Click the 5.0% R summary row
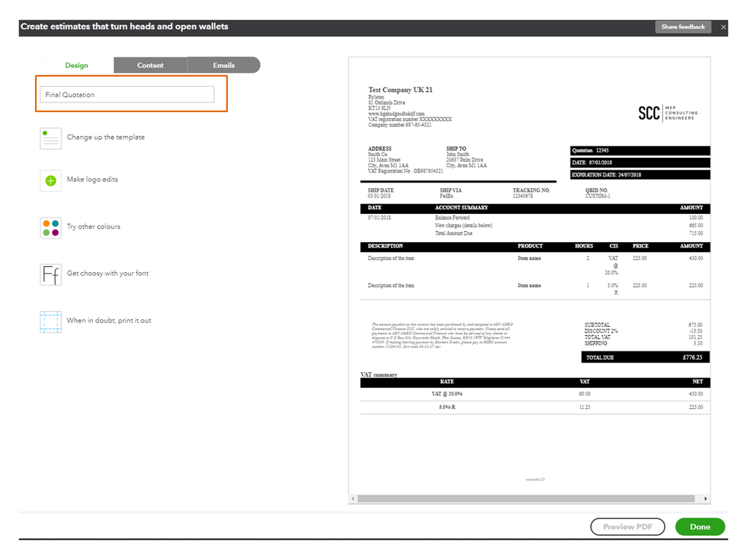Viewport: 747px width, 560px height. point(535,407)
